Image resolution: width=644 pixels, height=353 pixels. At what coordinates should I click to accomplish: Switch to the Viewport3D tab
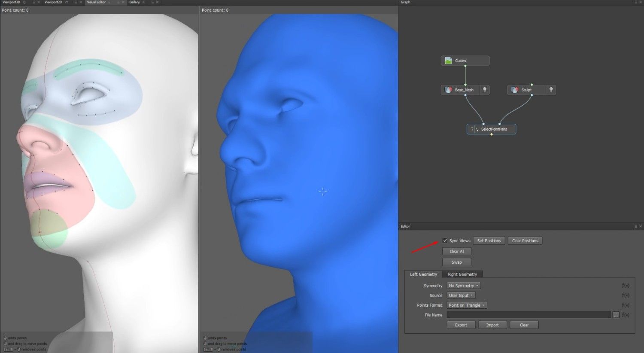click(x=12, y=2)
